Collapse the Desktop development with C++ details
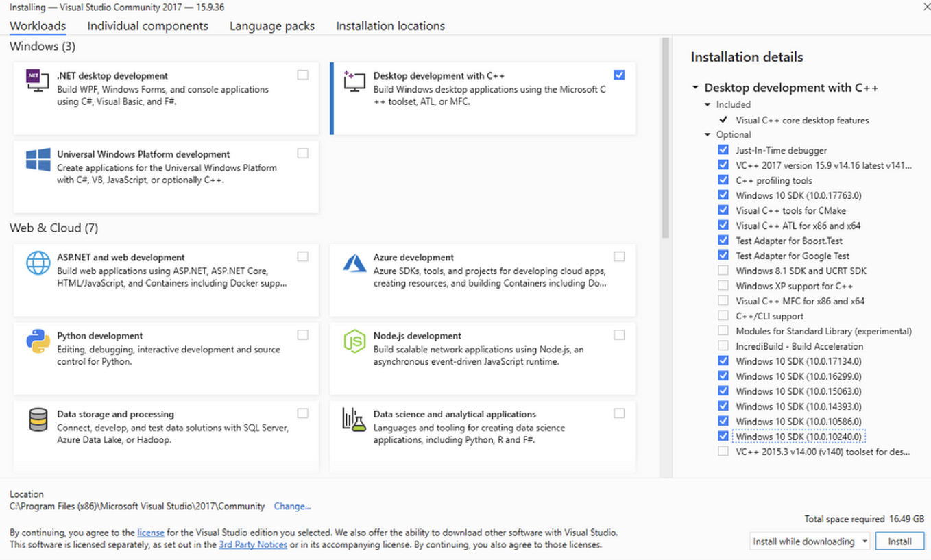 (x=695, y=87)
